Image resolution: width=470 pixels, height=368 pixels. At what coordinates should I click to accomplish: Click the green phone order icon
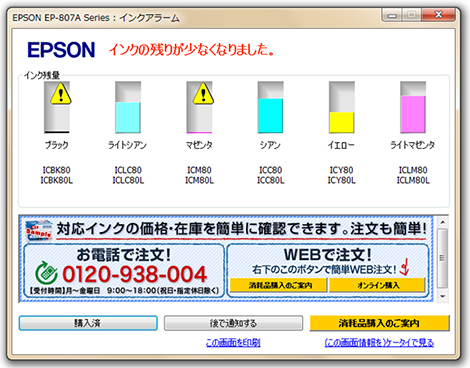point(46,273)
